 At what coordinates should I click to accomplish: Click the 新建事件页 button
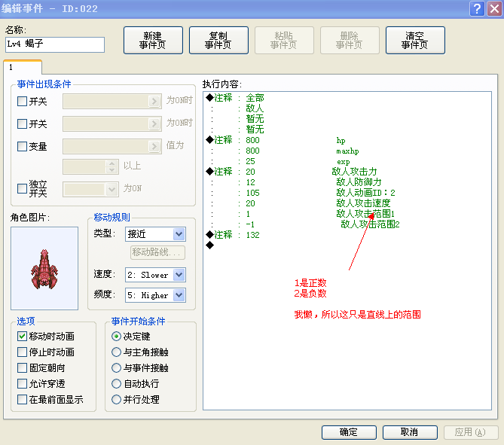click(x=153, y=40)
